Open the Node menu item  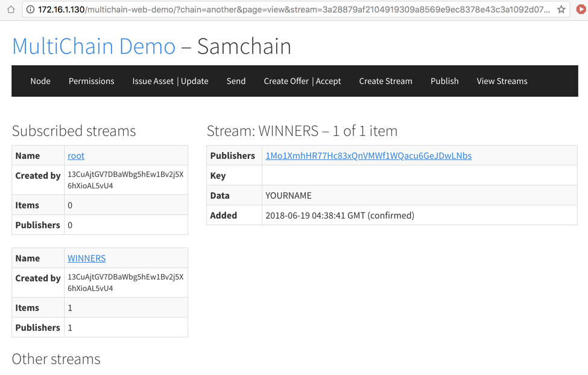point(40,81)
